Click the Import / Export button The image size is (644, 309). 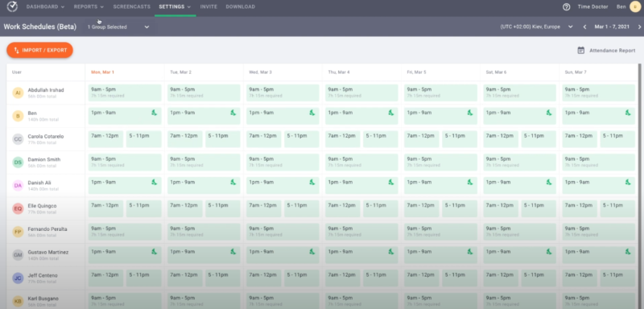tap(39, 50)
